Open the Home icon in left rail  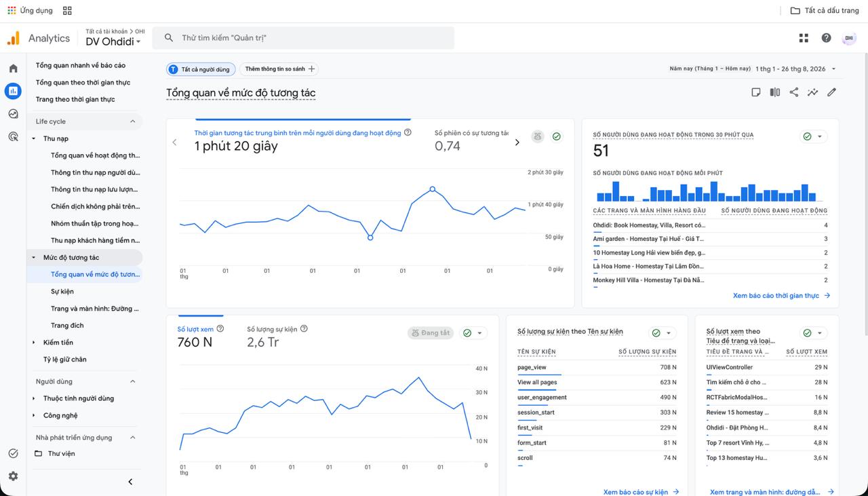[13, 69]
